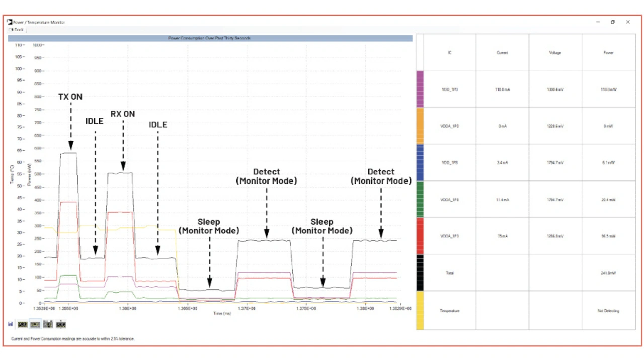Viewport: 644px width, 362px height.
Task: Click the red VDDA_3P3 color swatch
Action: pos(420,236)
